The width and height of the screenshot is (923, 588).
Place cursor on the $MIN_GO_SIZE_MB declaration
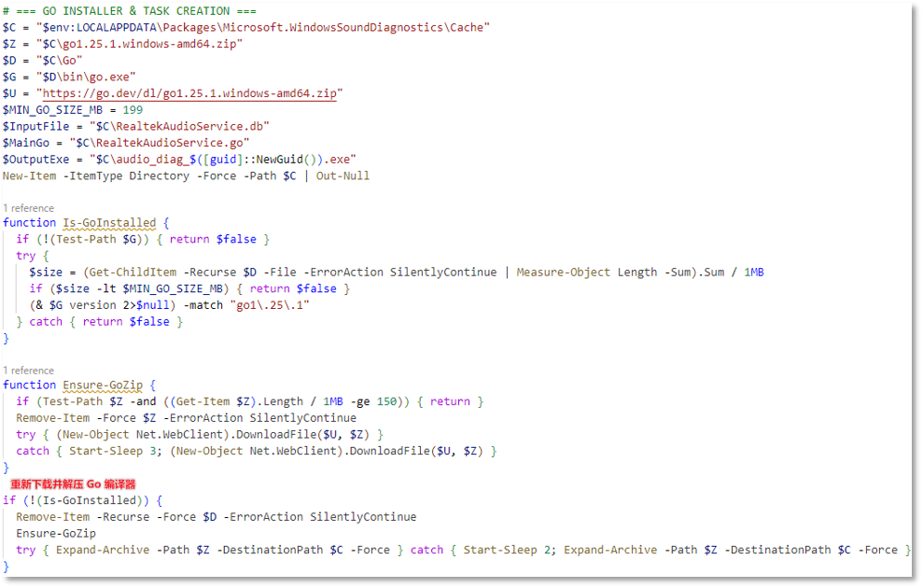(56, 110)
